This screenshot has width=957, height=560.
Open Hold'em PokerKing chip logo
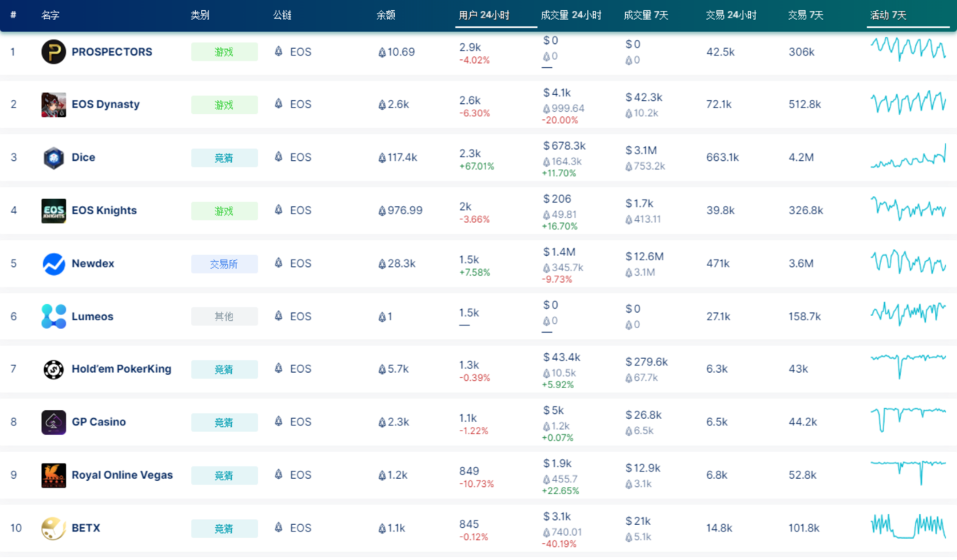(x=53, y=369)
